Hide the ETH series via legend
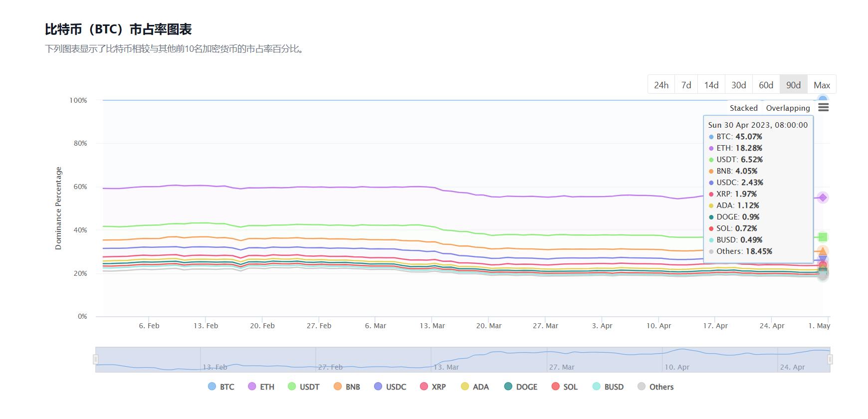The width and height of the screenshot is (868, 419). (x=261, y=387)
